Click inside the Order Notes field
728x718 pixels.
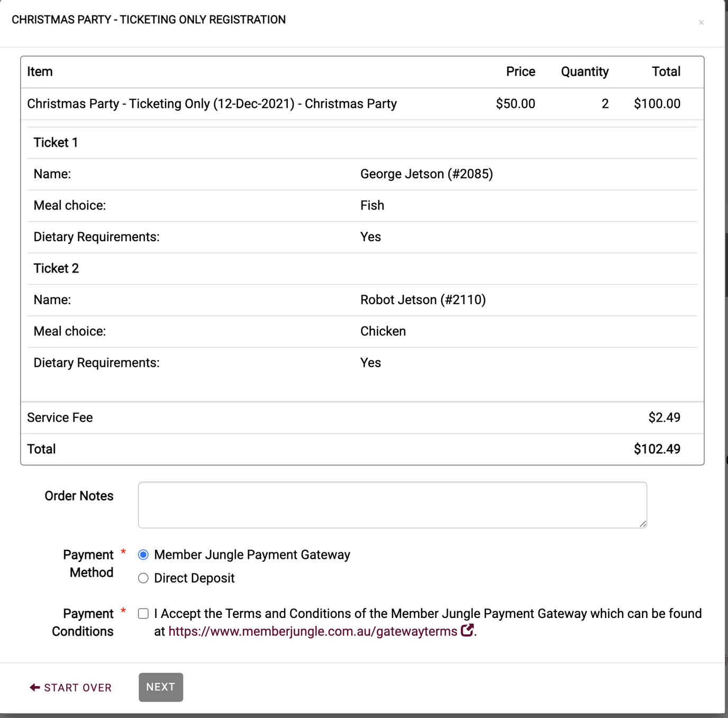tap(392, 504)
